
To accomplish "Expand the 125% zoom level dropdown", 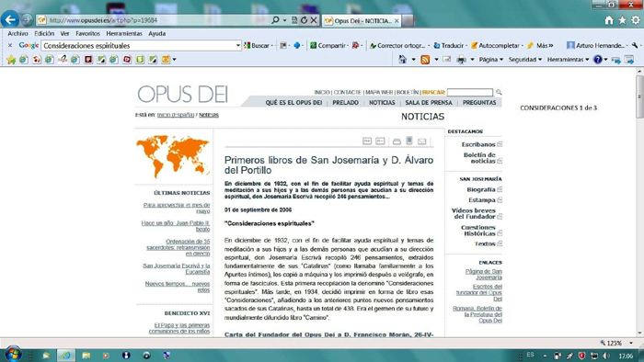I will [631, 343].
